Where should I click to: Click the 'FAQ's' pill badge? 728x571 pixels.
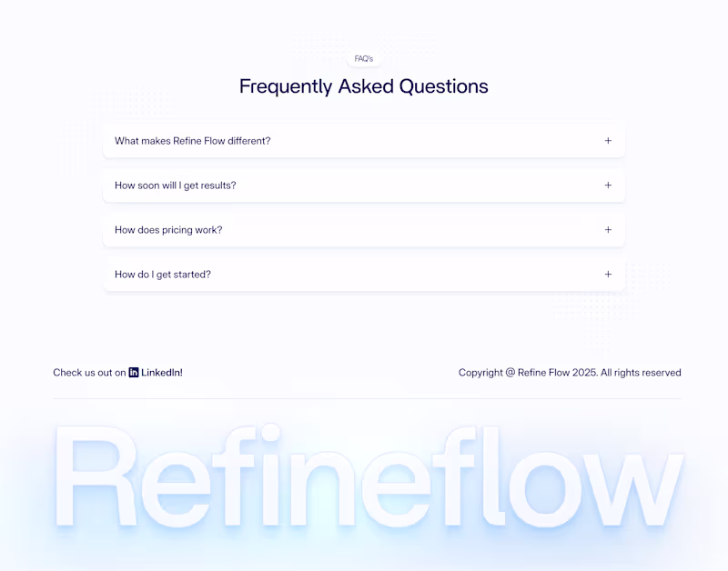(x=364, y=59)
